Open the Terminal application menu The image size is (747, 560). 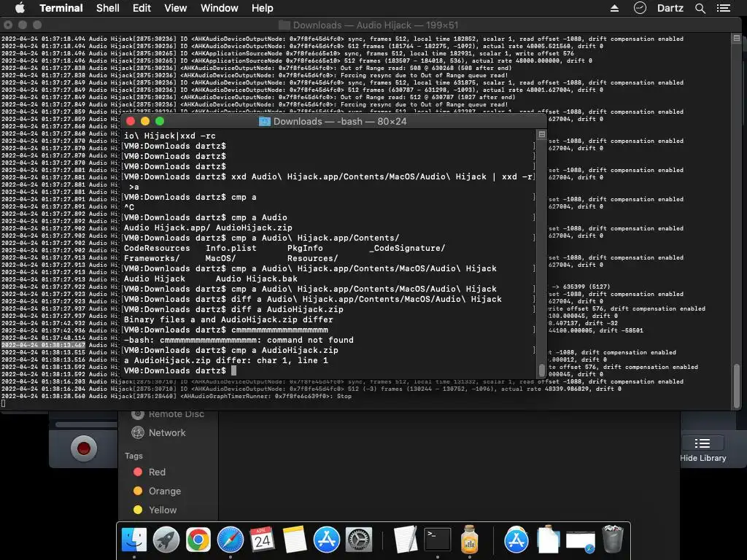[61, 8]
